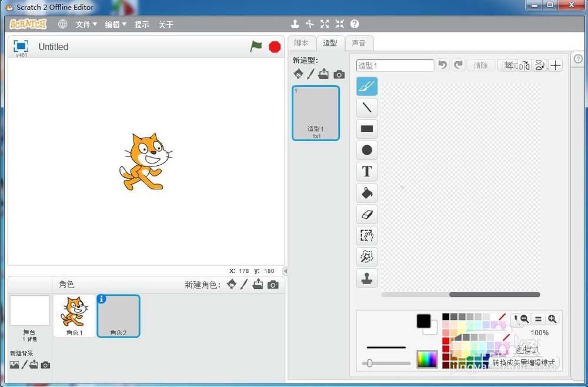
Task: Open the 编辑 menu
Action: point(115,24)
